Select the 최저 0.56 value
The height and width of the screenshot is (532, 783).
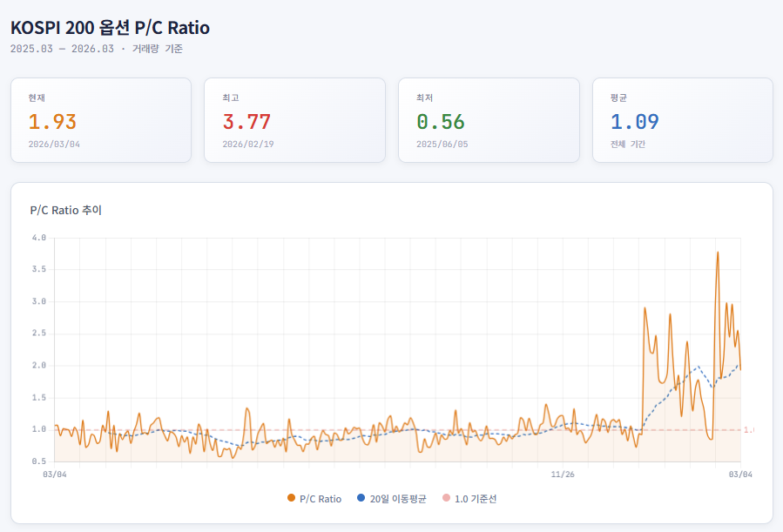coord(441,122)
